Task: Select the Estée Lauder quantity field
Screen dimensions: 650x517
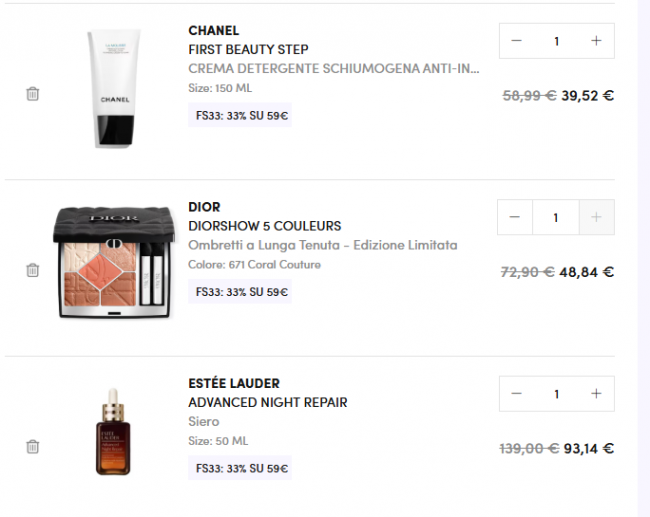Action: point(556,394)
